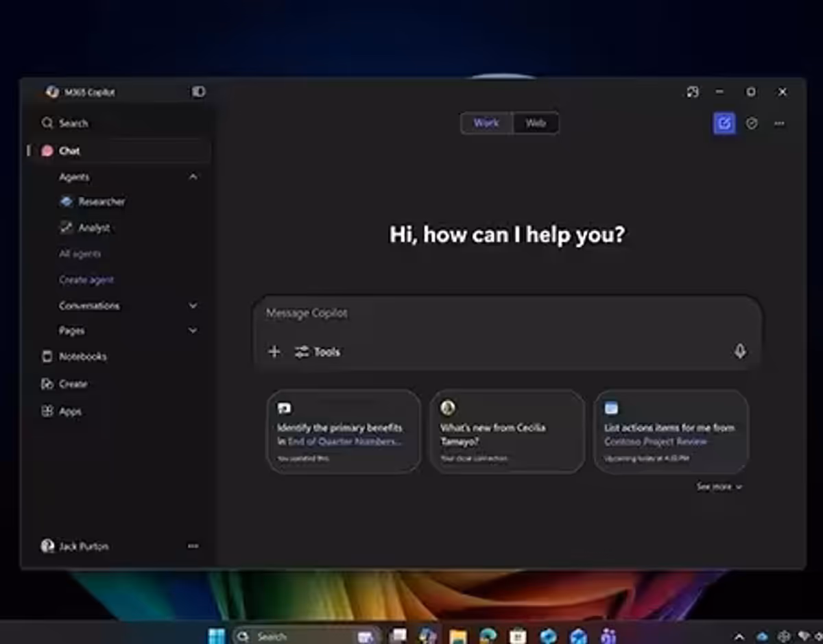Open File Explorer from the taskbar
The height and width of the screenshot is (644, 823).
(458, 636)
